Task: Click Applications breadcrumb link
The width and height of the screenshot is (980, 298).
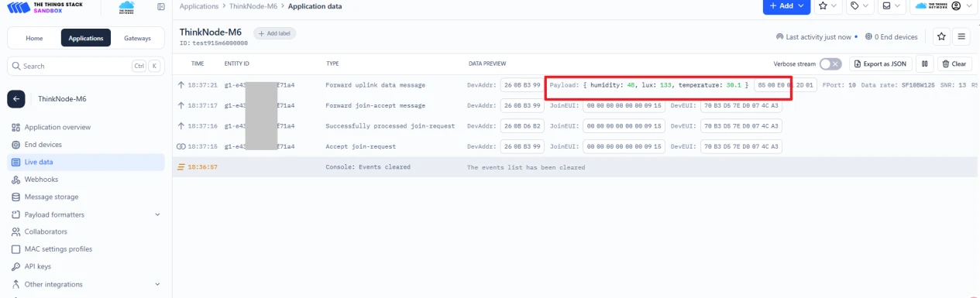Action: point(199,6)
